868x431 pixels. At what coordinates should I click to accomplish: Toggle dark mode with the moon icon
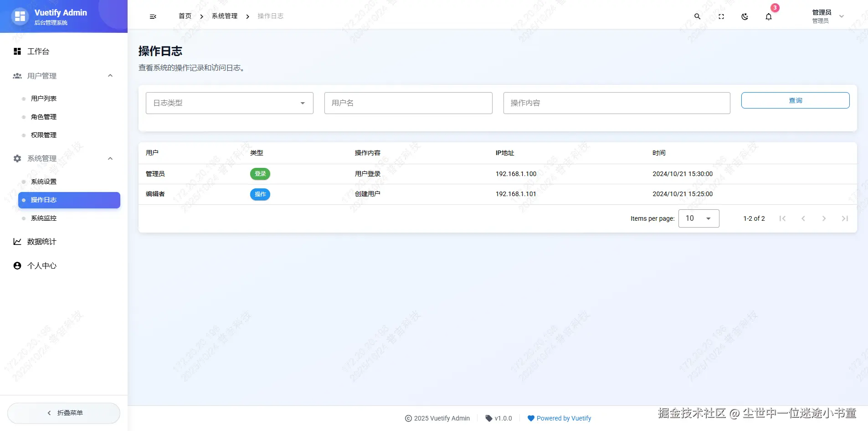click(x=745, y=16)
